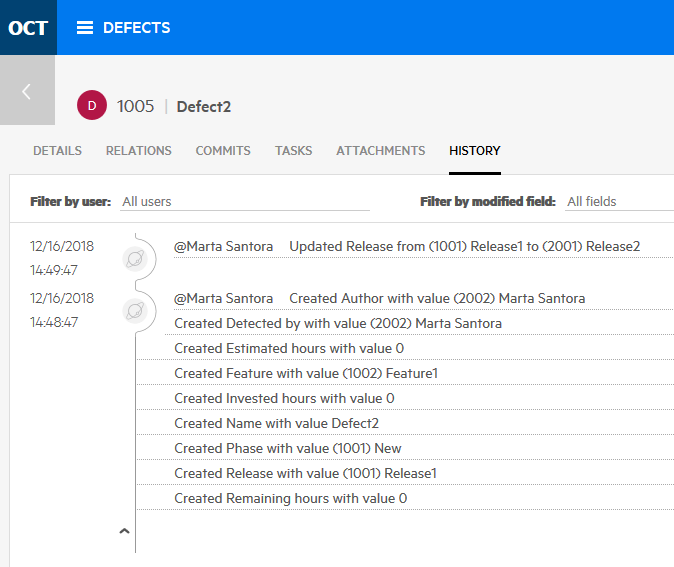This screenshot has height=567, width=674.
Task: Click the history icon for 14:49:47 entry
Action: pos(134,260)
